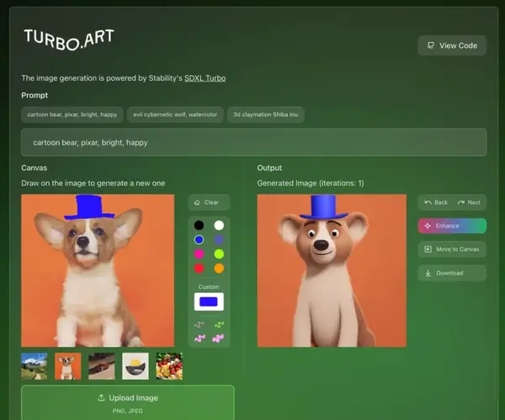Download the generated image

(x=452, y=273)
